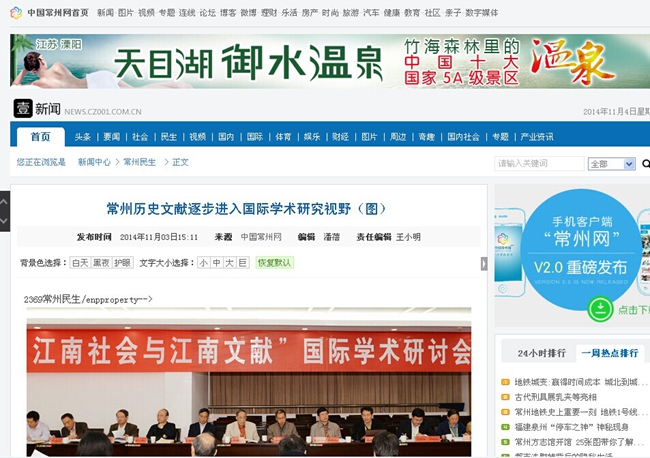This screenshot has height=458, width=650.
Task: Switch to the 24小时排行 tab
Action: pos(541,353)
